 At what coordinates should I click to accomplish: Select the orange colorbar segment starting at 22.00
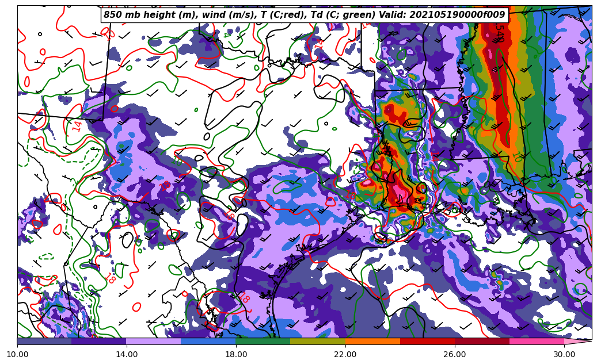372,341
